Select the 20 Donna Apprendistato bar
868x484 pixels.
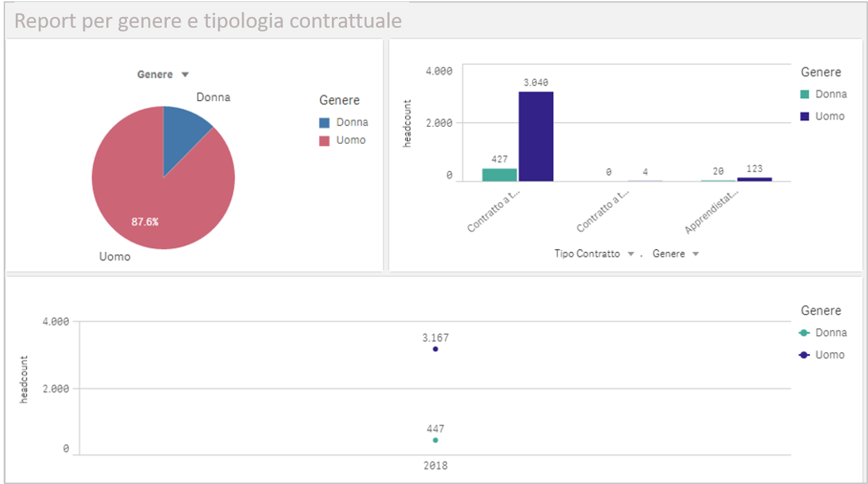pyautogui.click(x=718, y=180)
